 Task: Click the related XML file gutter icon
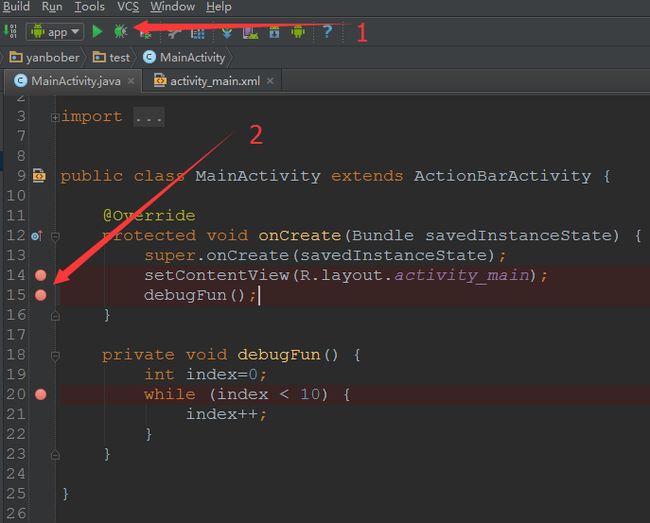(39, 176)
